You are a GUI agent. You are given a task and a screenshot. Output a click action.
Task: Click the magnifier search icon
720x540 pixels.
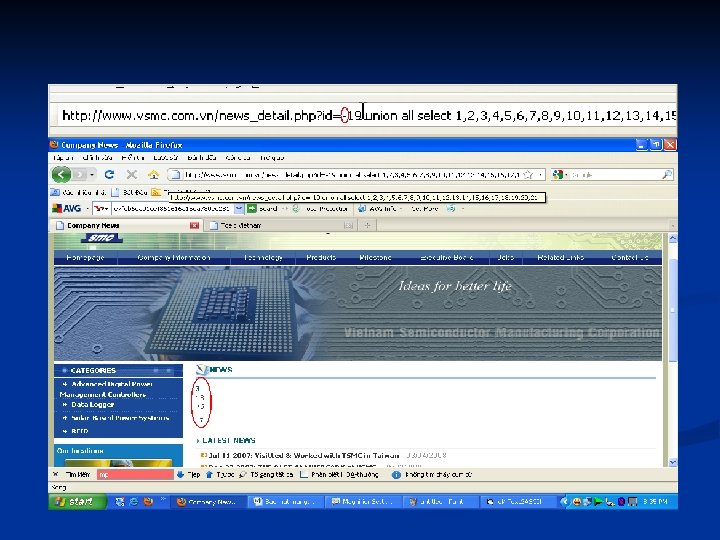667,174
